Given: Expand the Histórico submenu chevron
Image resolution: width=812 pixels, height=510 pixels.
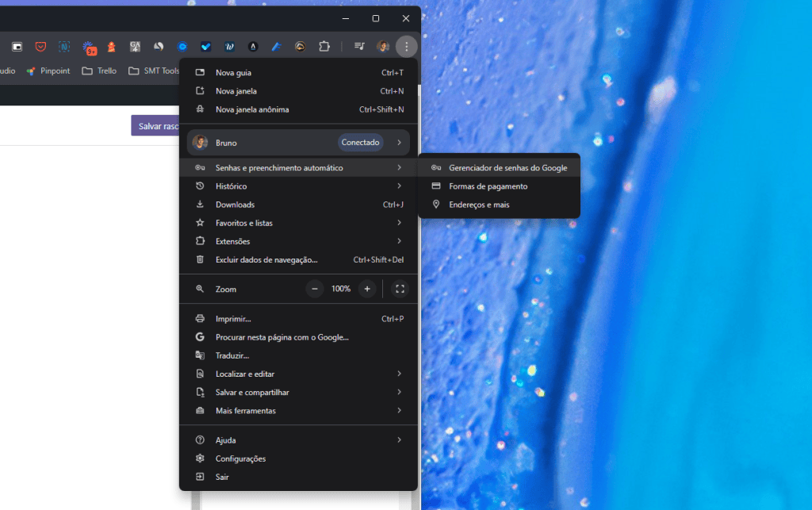Looking at the screenshot, I should click(x=400, y=186).
